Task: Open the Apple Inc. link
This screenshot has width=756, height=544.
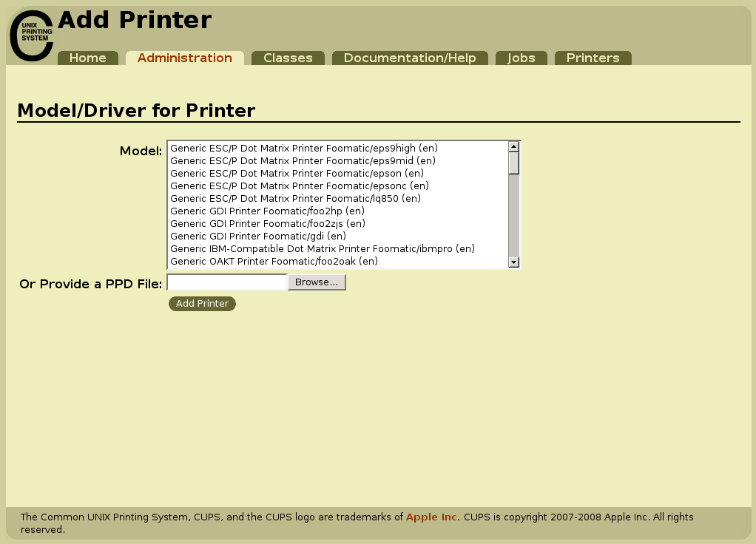Action: coord(432,517)
